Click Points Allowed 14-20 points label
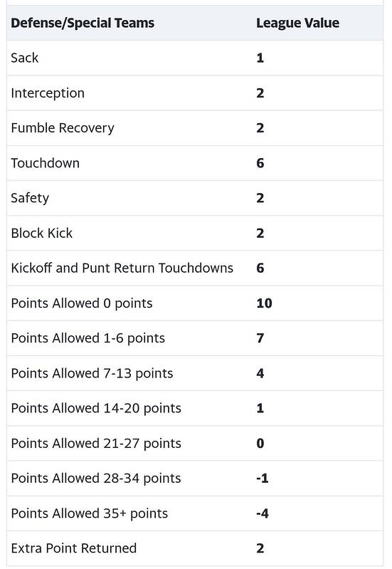Viewport: 392px width, 569px height. point(96,408)
